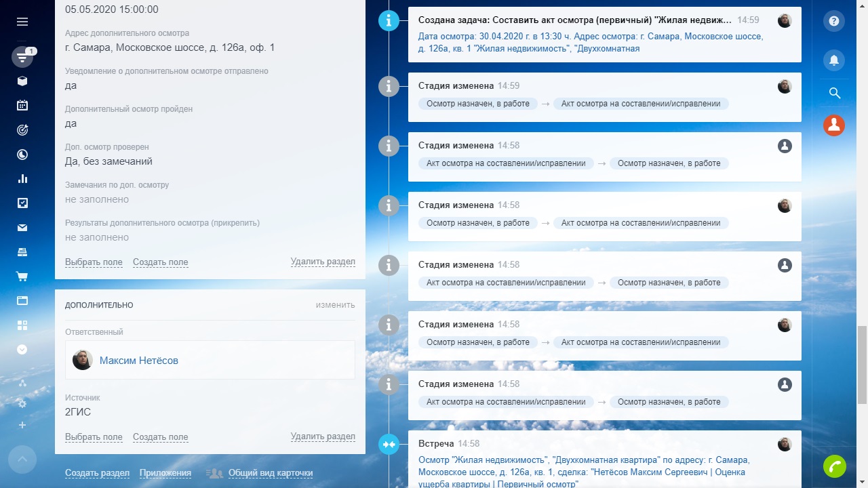Open the window-shaped sites icon

pos(22,301)
